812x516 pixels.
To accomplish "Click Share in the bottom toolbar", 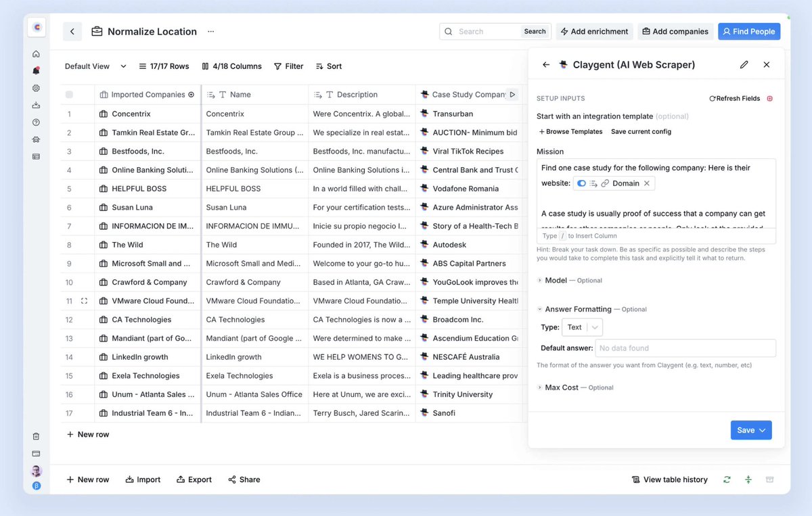I will 244,479.
